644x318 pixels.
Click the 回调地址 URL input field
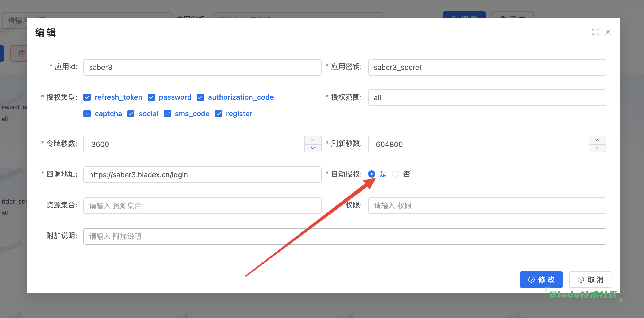[202, 175]
